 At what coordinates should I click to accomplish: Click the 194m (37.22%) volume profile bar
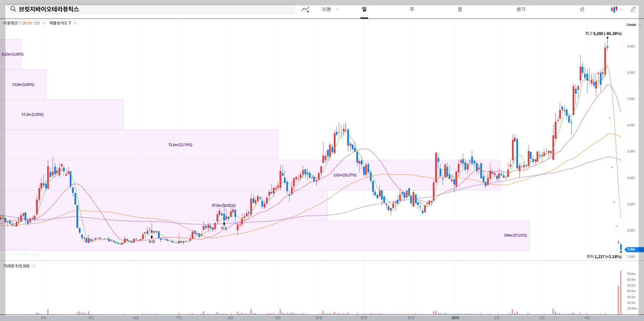(x=265, y=235)
